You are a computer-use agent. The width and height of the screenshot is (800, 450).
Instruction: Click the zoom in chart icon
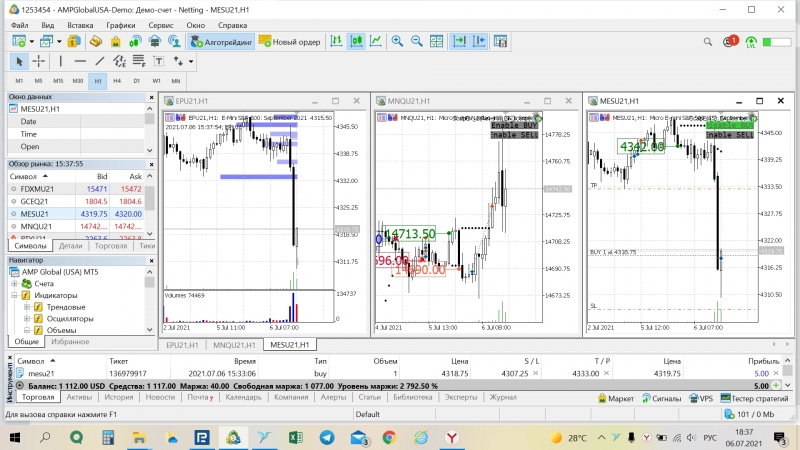tap(397, 42)
